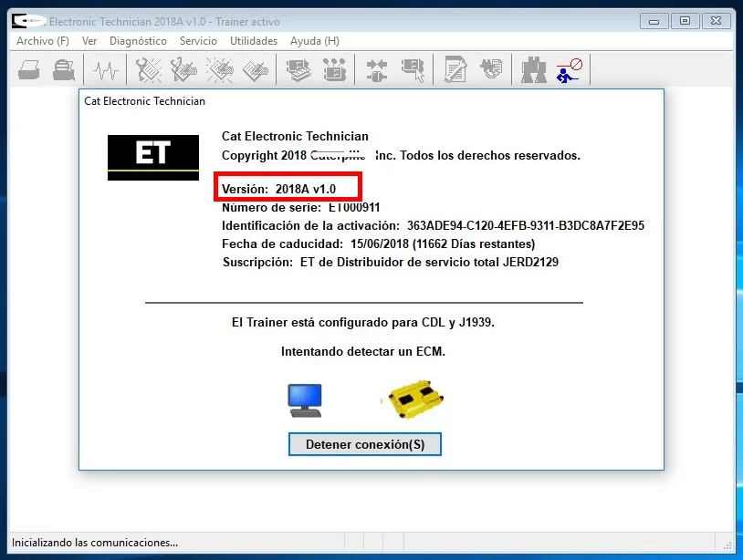The width and height of the screenshot is (743, 560).
Task: Click the status bar resize grip
Action: pos(727,545)
